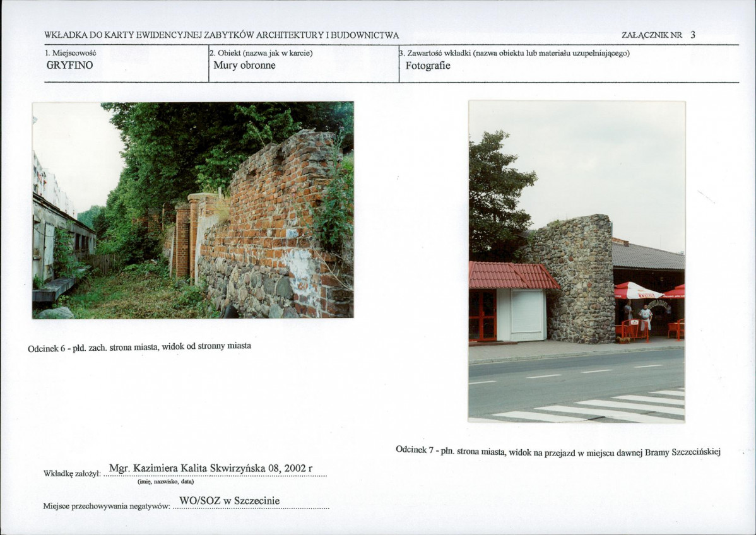Image resolution: width=756 pixels, height=535 pixels.
Task: Select the Mury obronne object field
Action: [304, 64]
